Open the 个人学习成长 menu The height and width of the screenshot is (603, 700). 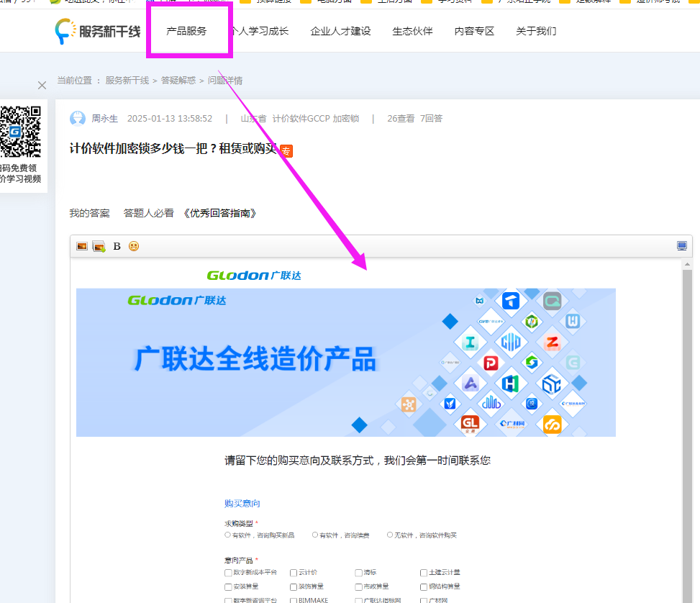[260, 31]
